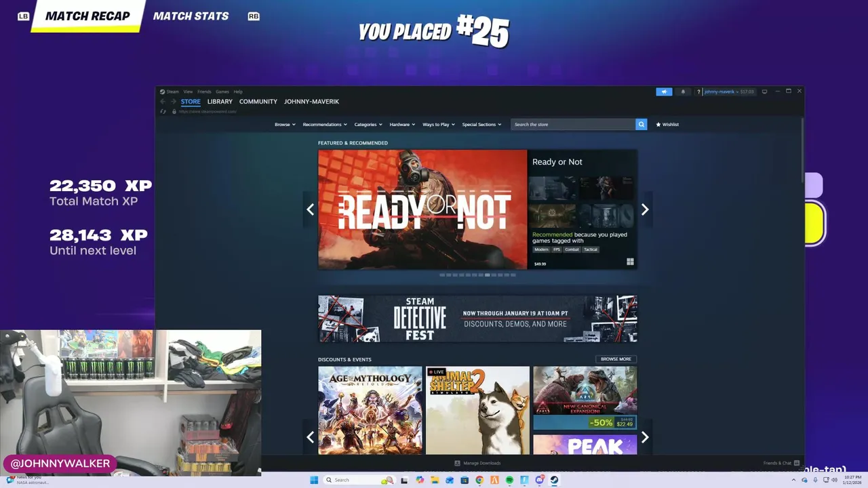Select the Tactical tag
868x488 pixels.
coord(591,249)
